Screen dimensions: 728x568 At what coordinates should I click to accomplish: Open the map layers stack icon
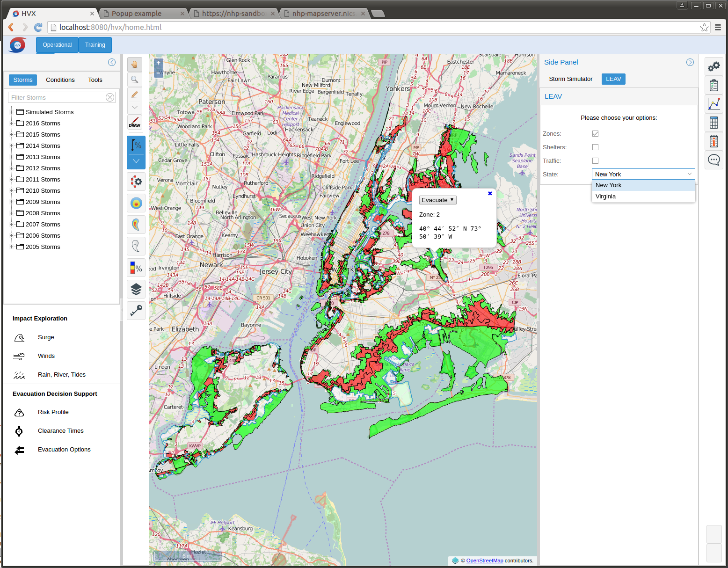tap(136, 290)
